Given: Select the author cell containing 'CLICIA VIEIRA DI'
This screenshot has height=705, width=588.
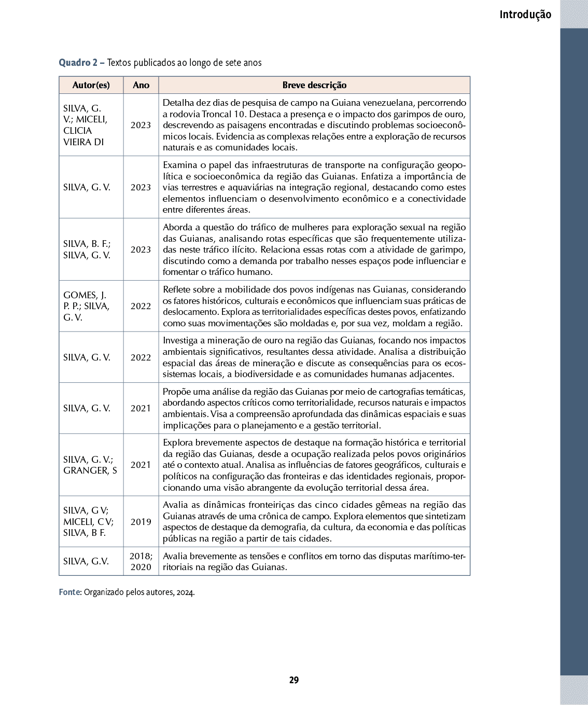Looking at the screenshot, I should coord(86,125).
